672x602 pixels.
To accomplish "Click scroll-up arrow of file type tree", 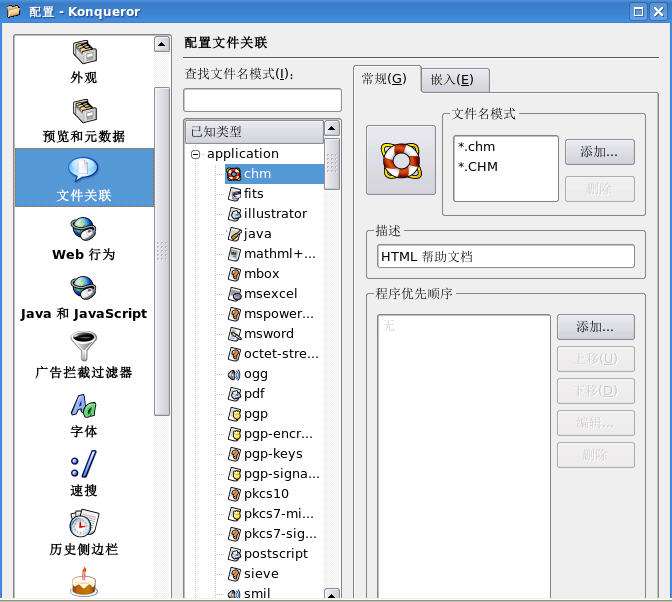I will 332,128.
